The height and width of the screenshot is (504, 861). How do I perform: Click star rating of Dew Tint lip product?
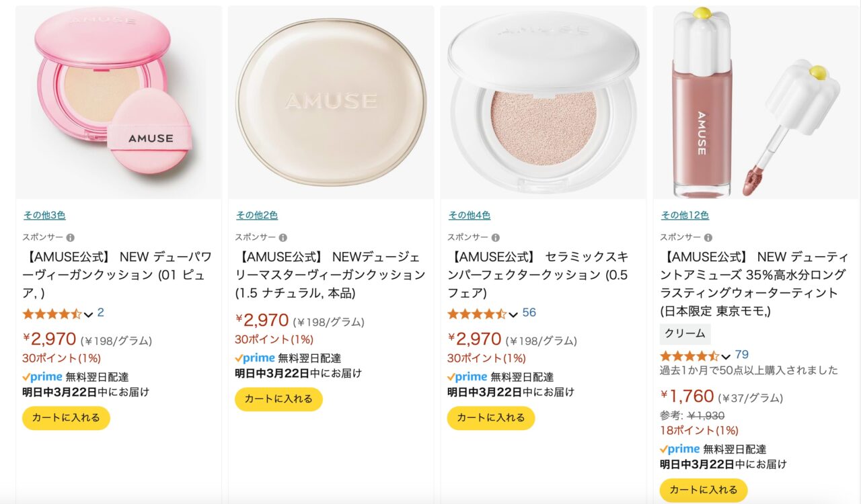(689, 355)
